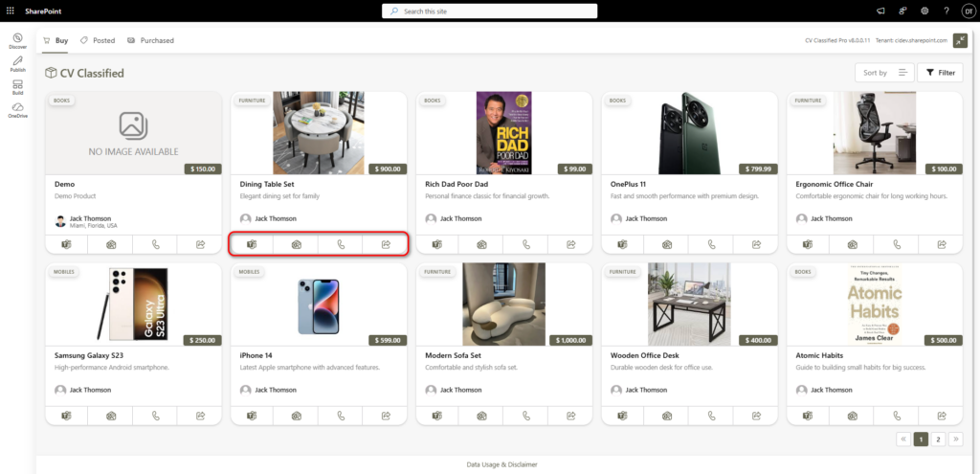The image size is (980, 474).
Task: Switch to the Posted tab
Action: point(98,40)
